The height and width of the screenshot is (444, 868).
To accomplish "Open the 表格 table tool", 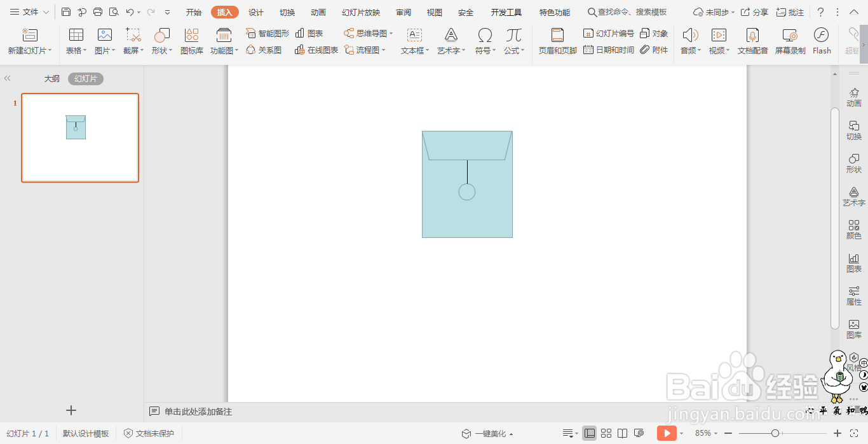I will point(76,41).
